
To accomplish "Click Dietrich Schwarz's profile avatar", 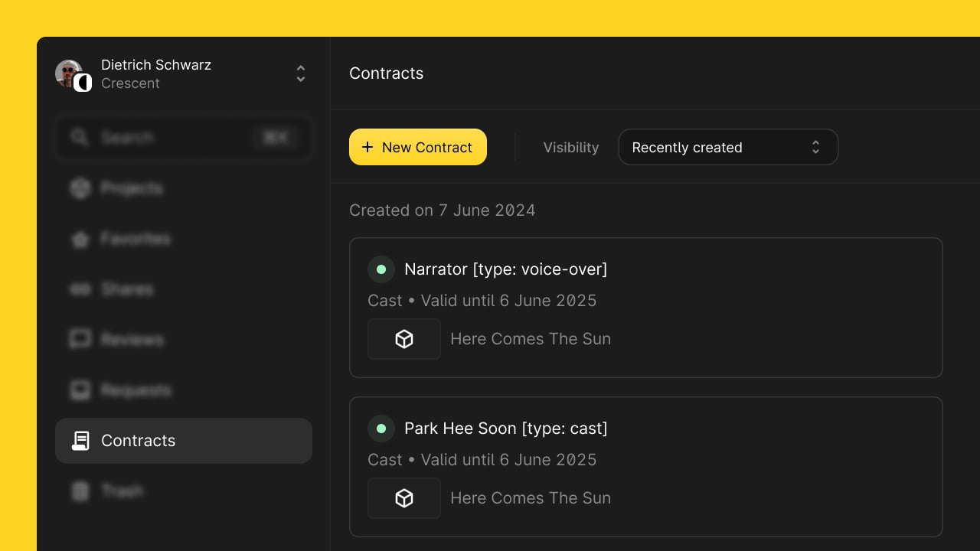I will 70,73.
